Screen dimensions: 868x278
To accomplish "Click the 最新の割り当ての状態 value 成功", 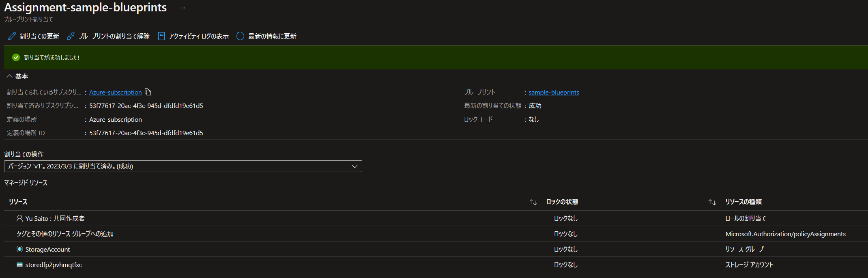I will pos(535,106).
